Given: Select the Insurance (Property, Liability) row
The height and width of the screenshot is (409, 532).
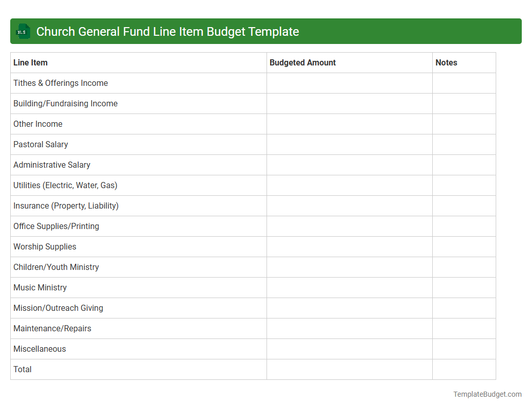Looking at the screenshot, I should point(65,206).
